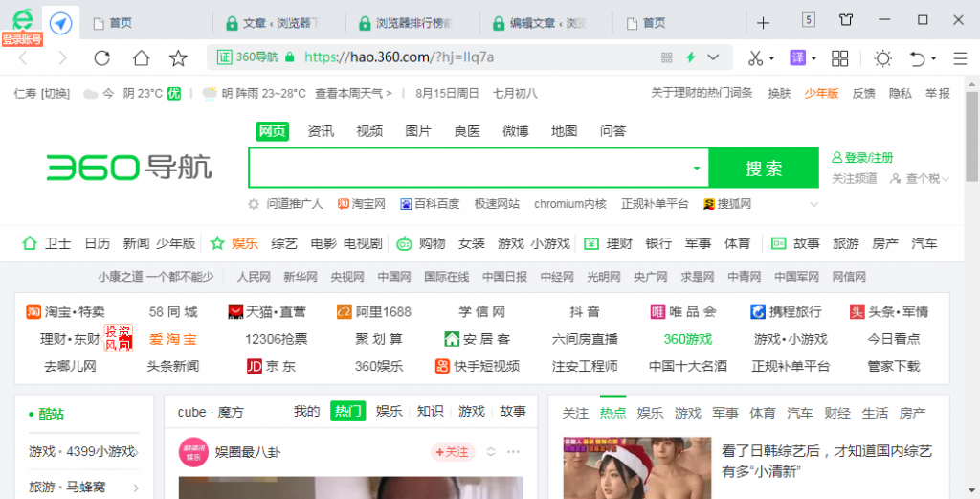Click the Baidu Baike paw icon

coord(406,204)
